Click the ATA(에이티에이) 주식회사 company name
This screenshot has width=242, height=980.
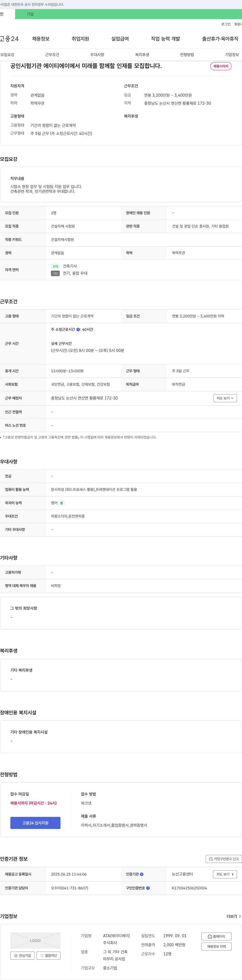pyautogui.click(x=116, y=939)
